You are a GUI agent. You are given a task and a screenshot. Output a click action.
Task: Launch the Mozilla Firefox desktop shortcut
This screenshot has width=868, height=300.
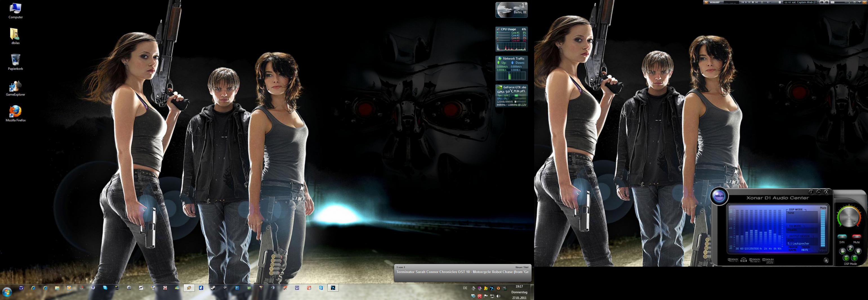pyautogui.click(x=15, y=114)
